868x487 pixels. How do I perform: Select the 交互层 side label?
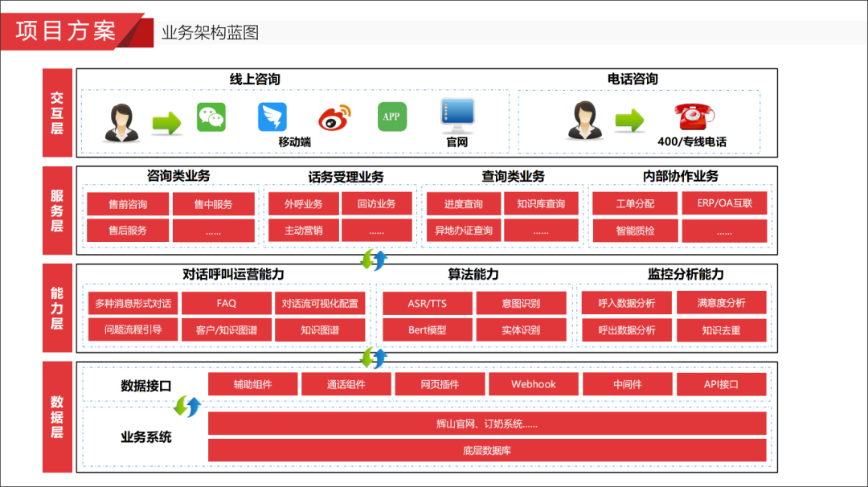click(x=57, y=113)
